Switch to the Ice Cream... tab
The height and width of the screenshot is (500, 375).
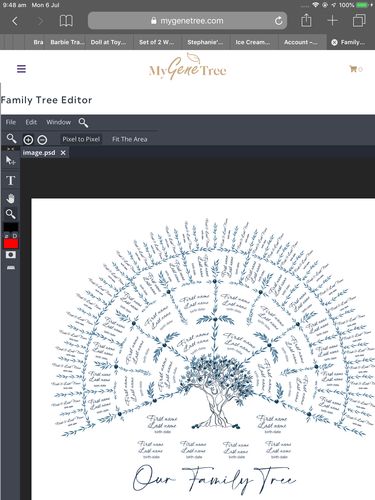(253, 42)
